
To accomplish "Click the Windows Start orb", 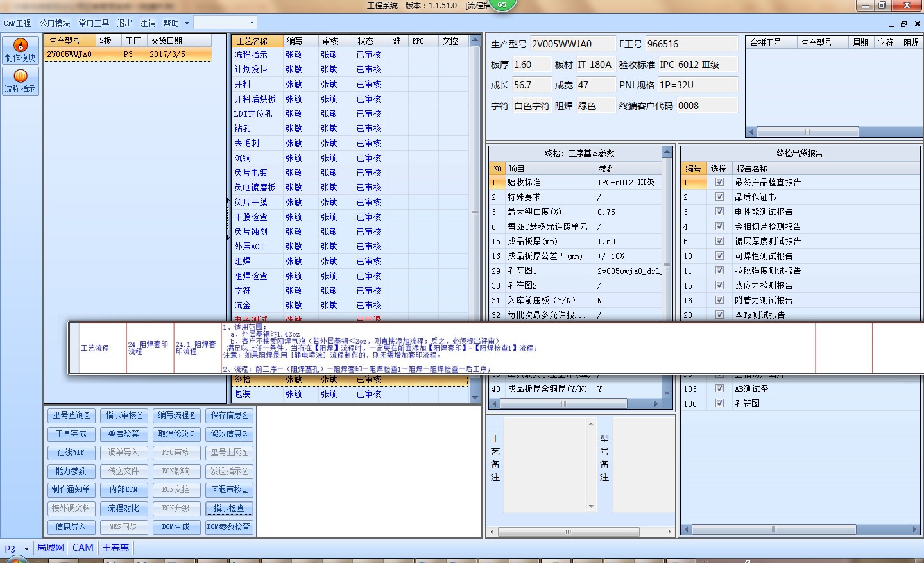I will tap(18, 560).
